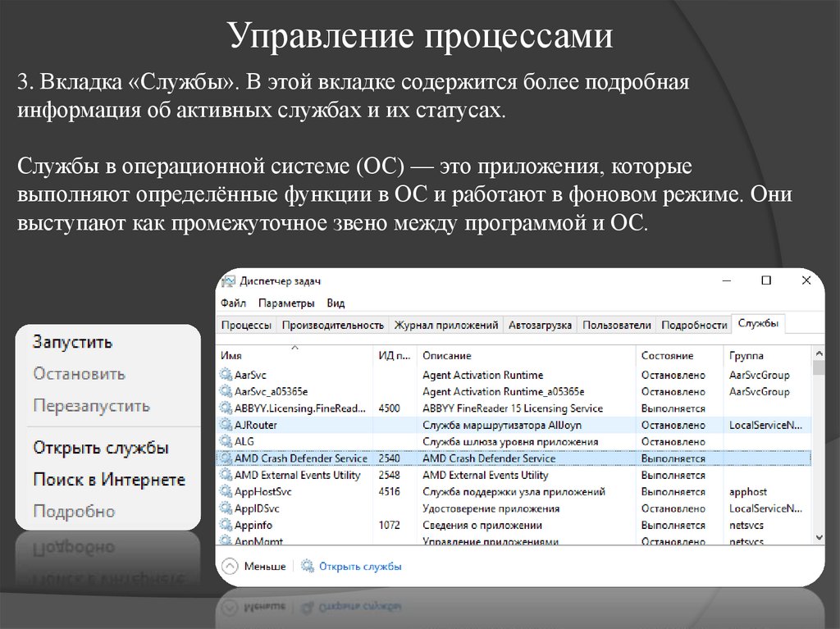This screenshot has height=629, width=840.
Task: Select Перезапустить in the context menu
Action: [91, 404]
